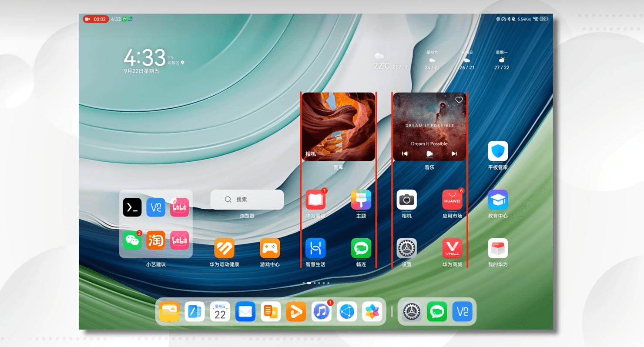Open the orange documents app in the dock
This screenshot has height=347, width=644.
(x=271, y=312)
